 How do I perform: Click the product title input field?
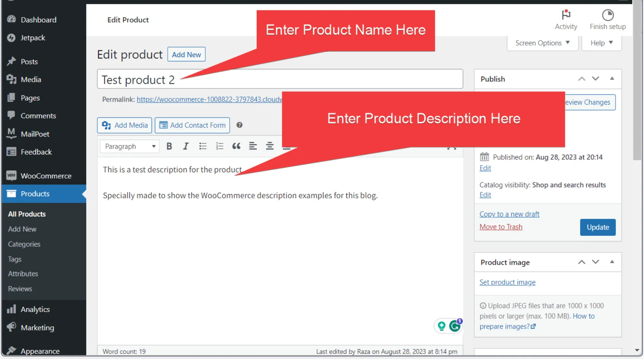tap(280, 79)
